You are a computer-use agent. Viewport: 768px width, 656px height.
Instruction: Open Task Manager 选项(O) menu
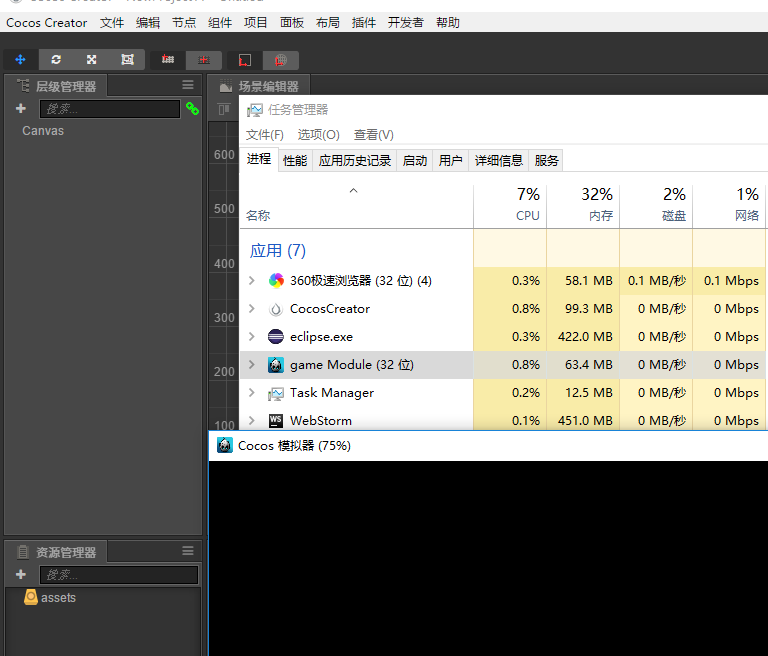318,135
